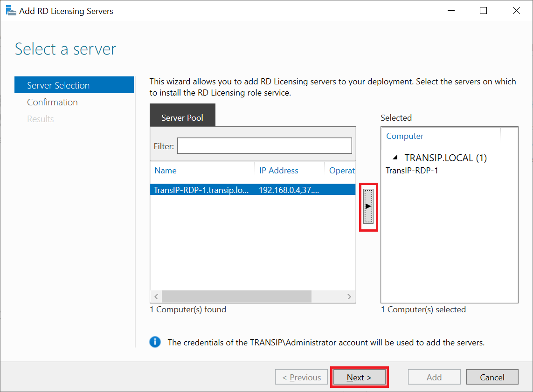
Task: Sort server pool by Name column
Action: pos(166,171)
